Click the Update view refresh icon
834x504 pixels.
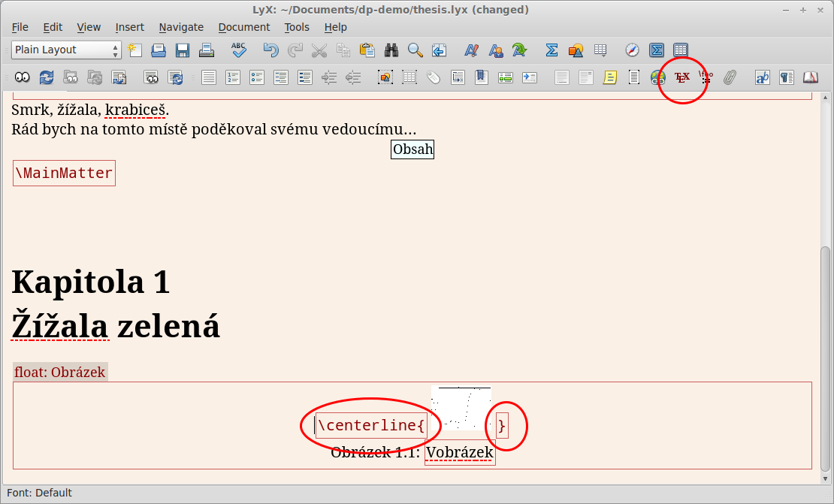coord(47,77)
